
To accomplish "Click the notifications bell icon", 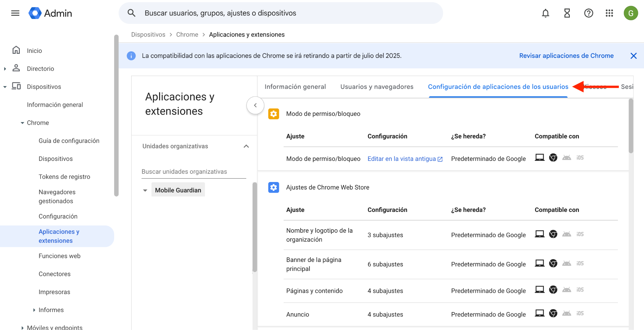I will click(x=546, y=13).
